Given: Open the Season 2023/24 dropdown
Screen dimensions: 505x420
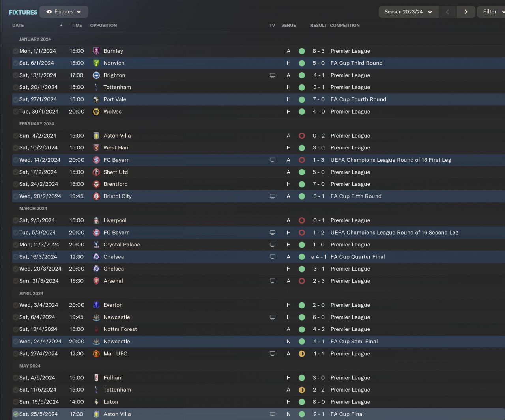Looking at the screenshot, I should coord(408,12).
